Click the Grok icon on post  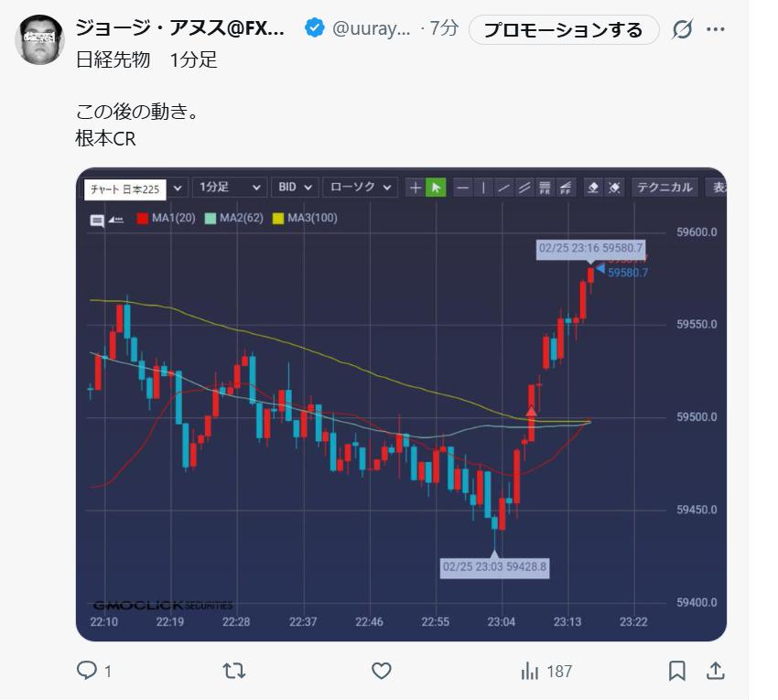point(682,29)
